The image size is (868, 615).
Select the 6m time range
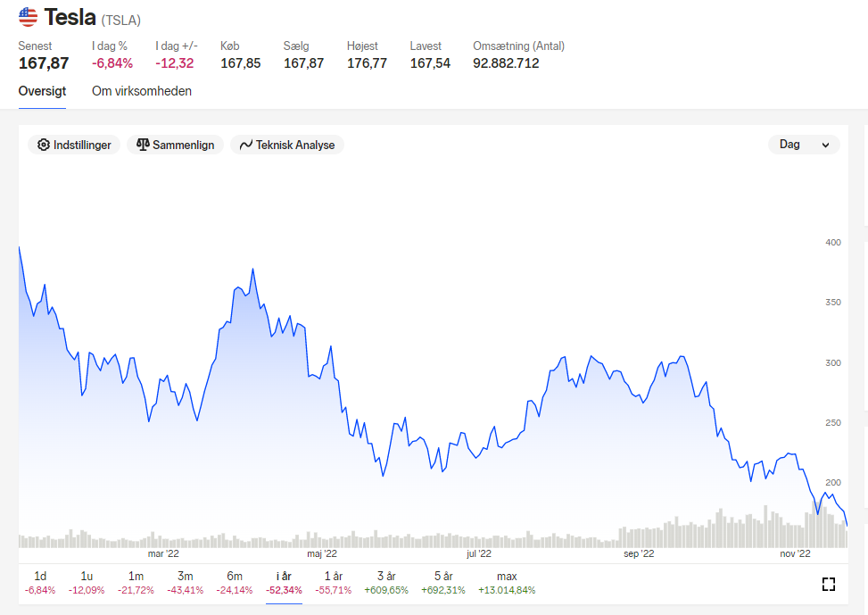click(234, 583)
